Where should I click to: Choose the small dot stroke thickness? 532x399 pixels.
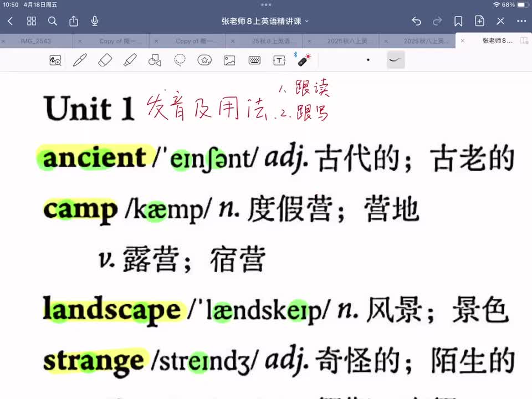pyautogui.click(x=368, y=60)
